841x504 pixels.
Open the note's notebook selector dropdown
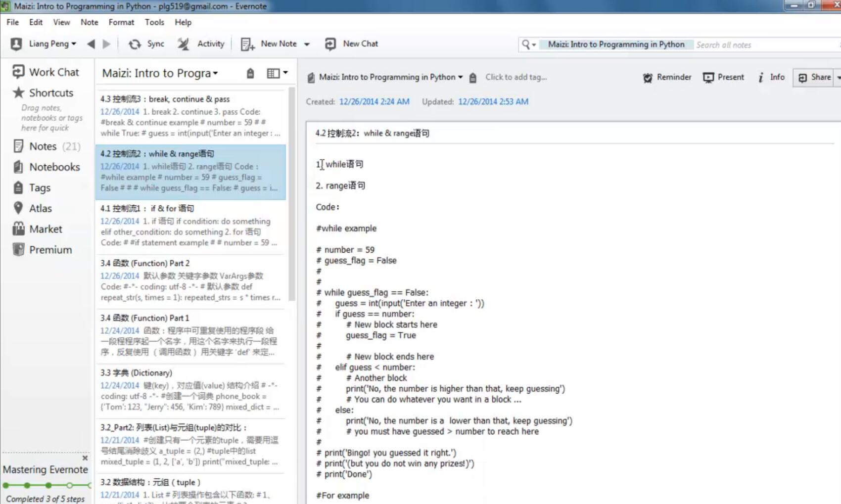pos(461,77)
